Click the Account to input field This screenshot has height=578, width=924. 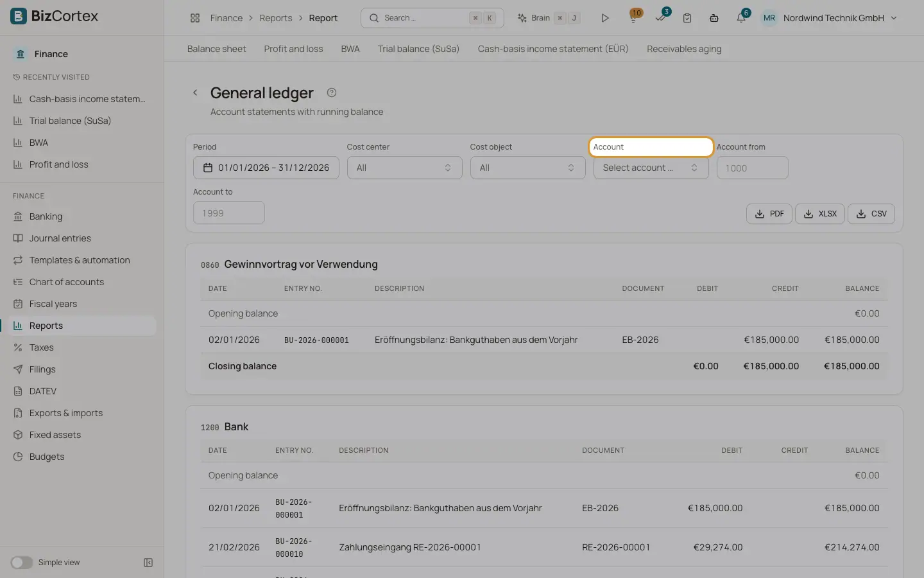coord(228,213)
